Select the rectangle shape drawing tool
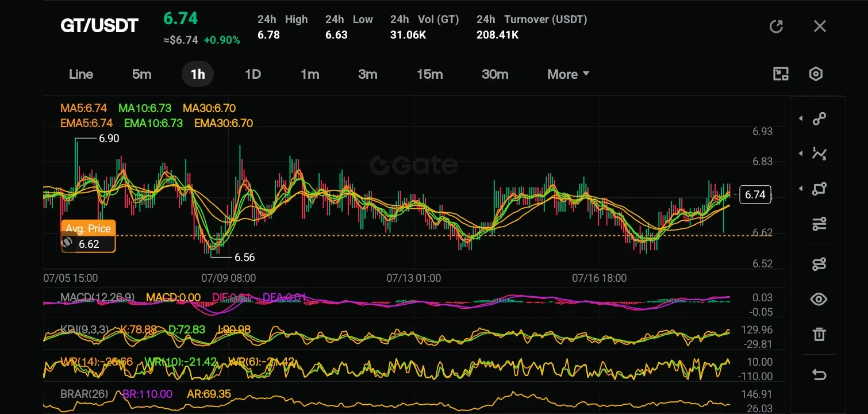The image size is (868, 414). 819,189
